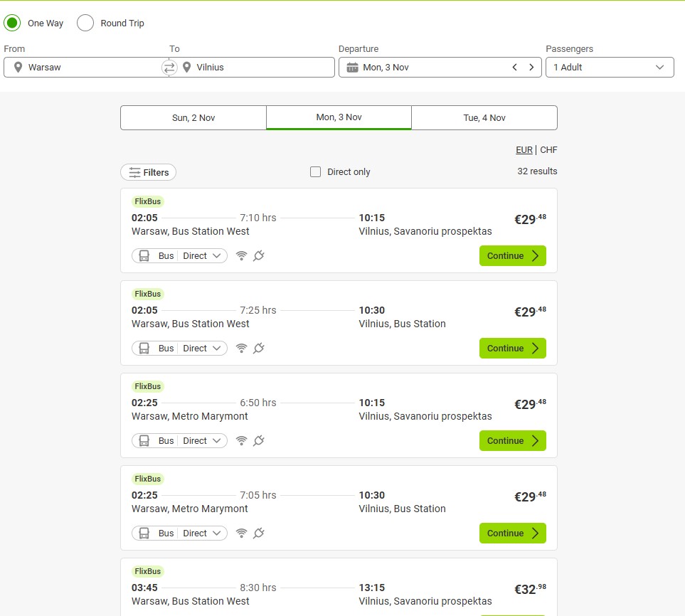Switch to Sun, 2 Nov tab
The height and width of the screenshot is (616, 685).
coord(193,118)
